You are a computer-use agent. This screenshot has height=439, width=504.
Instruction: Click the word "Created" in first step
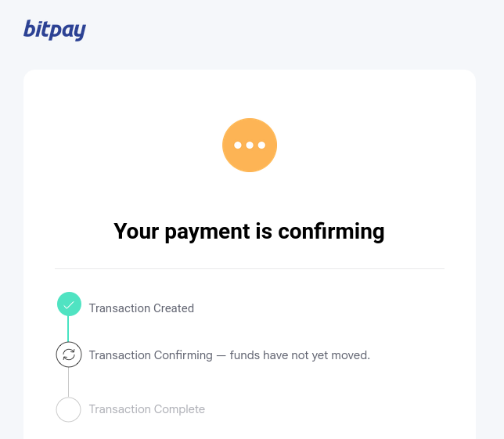(x=174, y=308)
